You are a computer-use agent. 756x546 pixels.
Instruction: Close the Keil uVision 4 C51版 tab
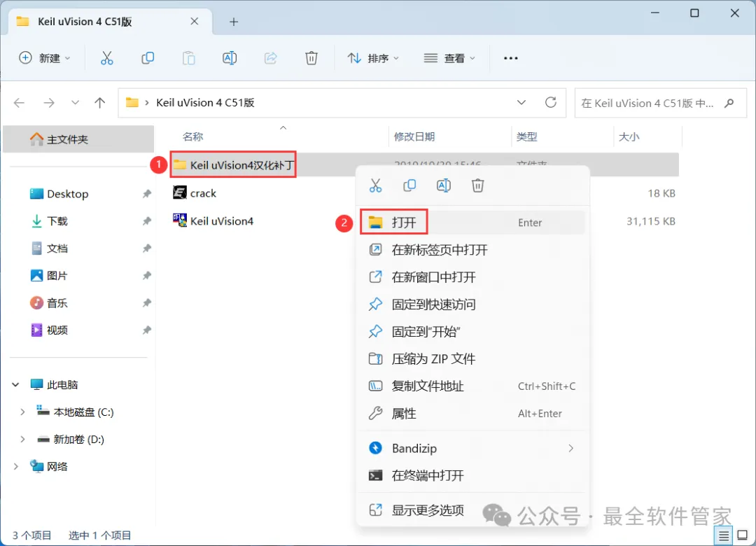(x=195, y=21)
